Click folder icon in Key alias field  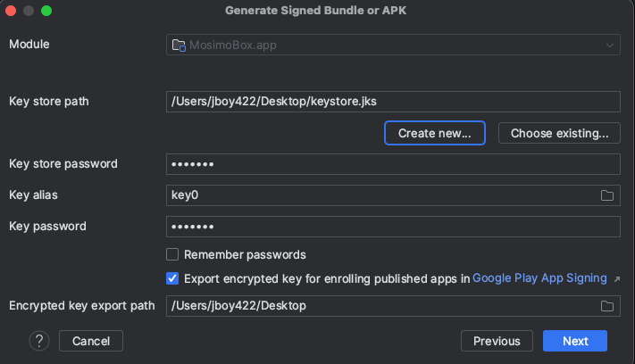607,195
